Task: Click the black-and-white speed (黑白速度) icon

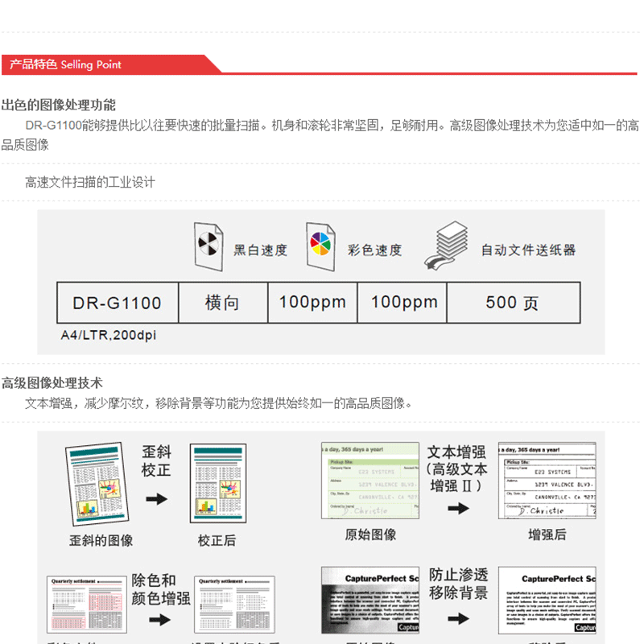Action: click(209, 246)
